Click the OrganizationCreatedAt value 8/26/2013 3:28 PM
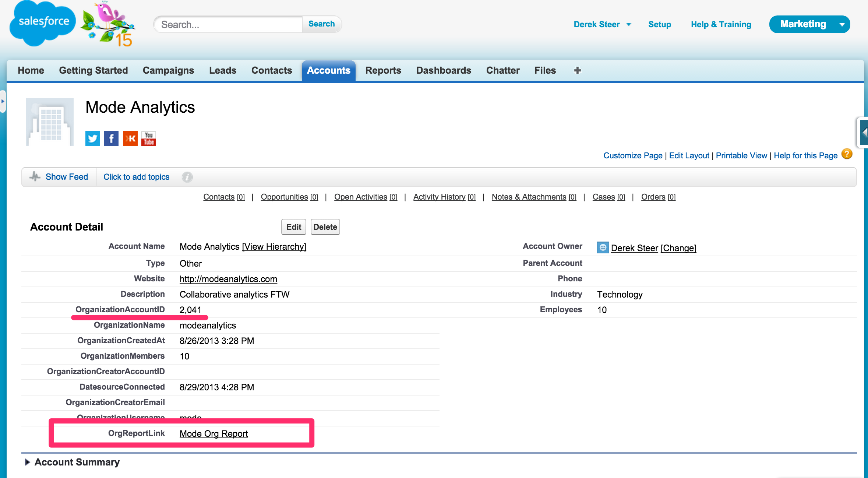The image size is (868, 478). (217, 341)
